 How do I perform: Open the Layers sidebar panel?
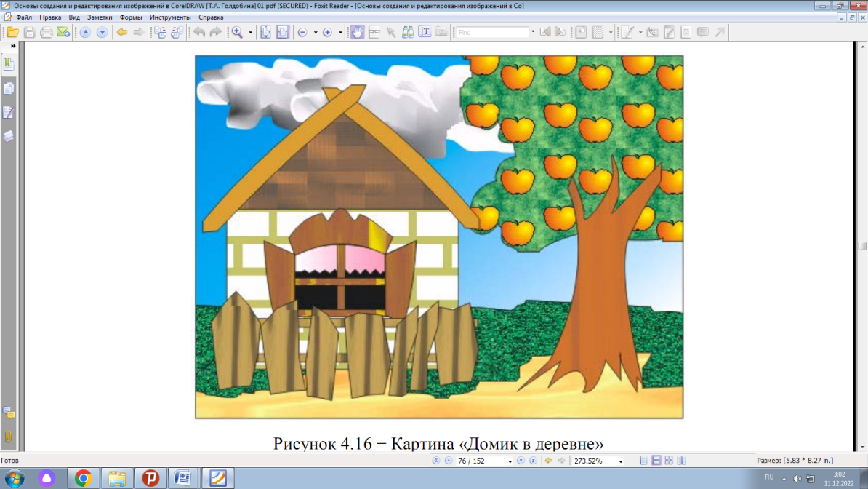point(9,136)
